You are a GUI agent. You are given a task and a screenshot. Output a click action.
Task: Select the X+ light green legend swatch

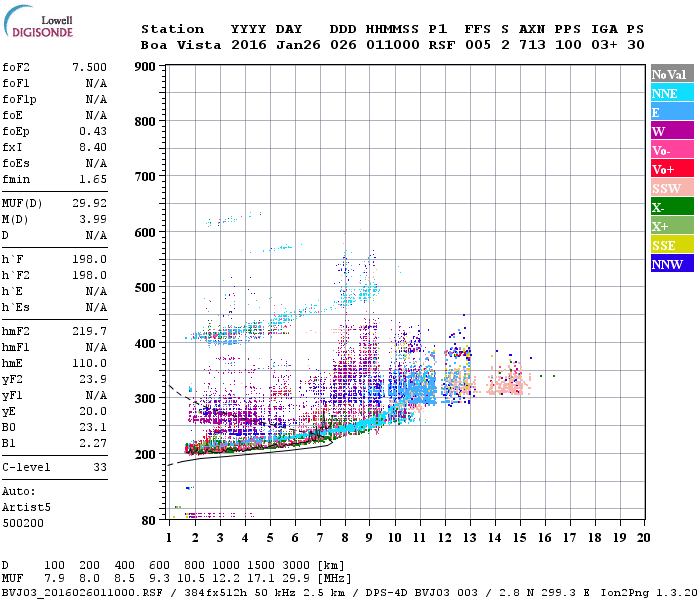672,226
